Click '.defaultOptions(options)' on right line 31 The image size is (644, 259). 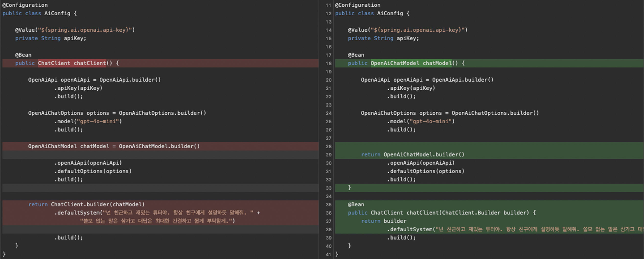coord(426,171)
